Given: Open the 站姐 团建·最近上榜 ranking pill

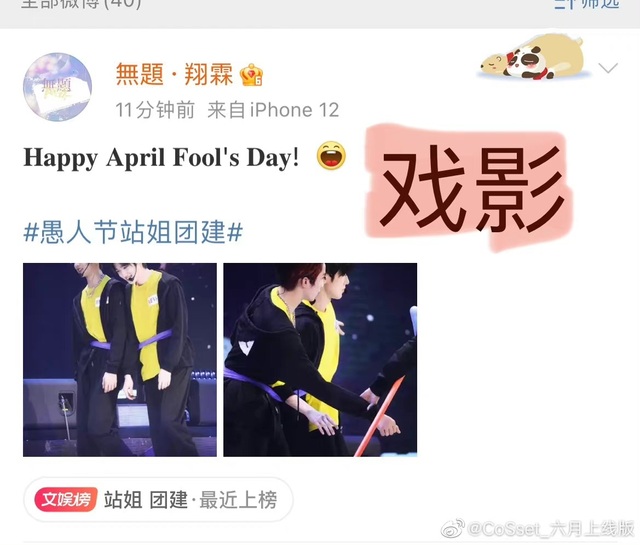Looking at the screenshot, I should 158,499.
